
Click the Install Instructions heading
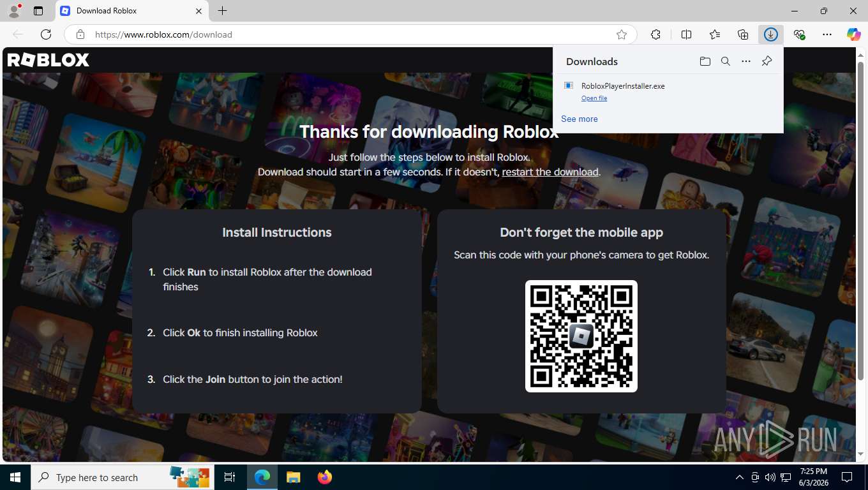277,232
